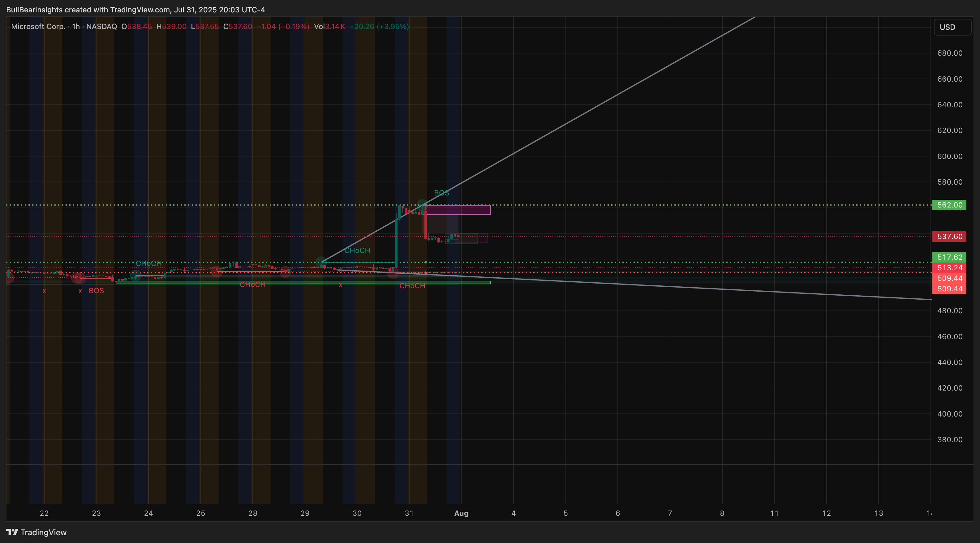Click the volume value 3.14 K
This screenshot has height=543, width=980.
[335, 26]
